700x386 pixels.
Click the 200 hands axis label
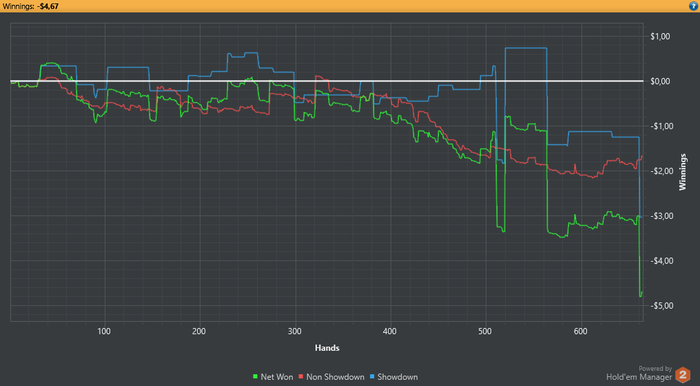199,332
